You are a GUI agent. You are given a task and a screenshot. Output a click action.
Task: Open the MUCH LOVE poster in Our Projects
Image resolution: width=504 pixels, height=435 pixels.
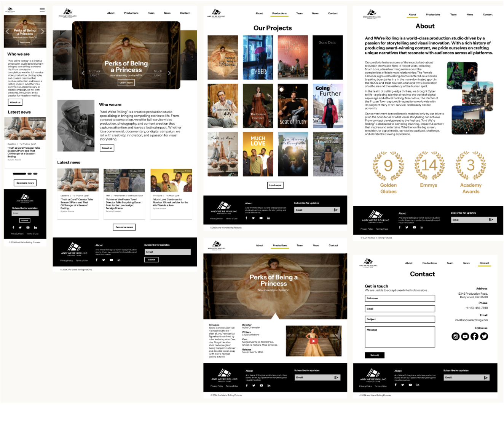click(x=258, y=154)
